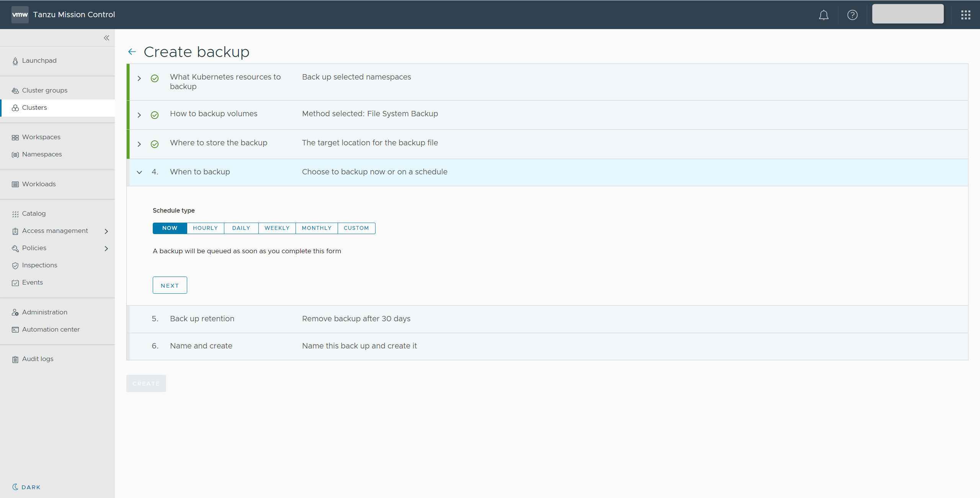Open Cluster groups in sidebar
Screen dimensions: 980x498
tap(44, 90)
